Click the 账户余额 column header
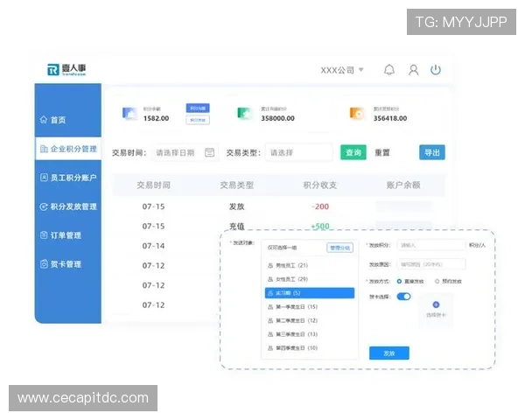525x420 pixels. (403, 185)
